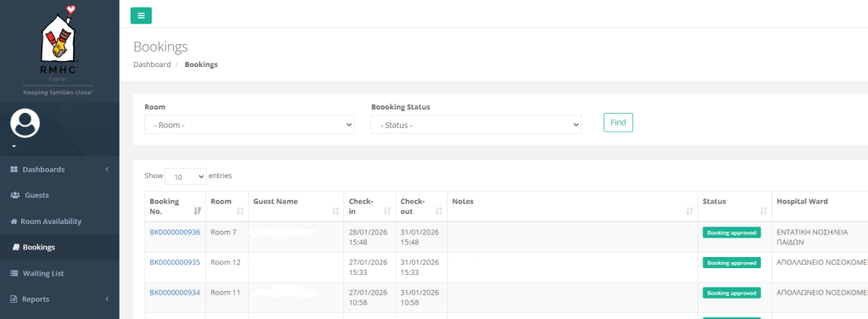Open booking BK0000000935
This screenshot has height=319, width=868.
pos(175,262)
